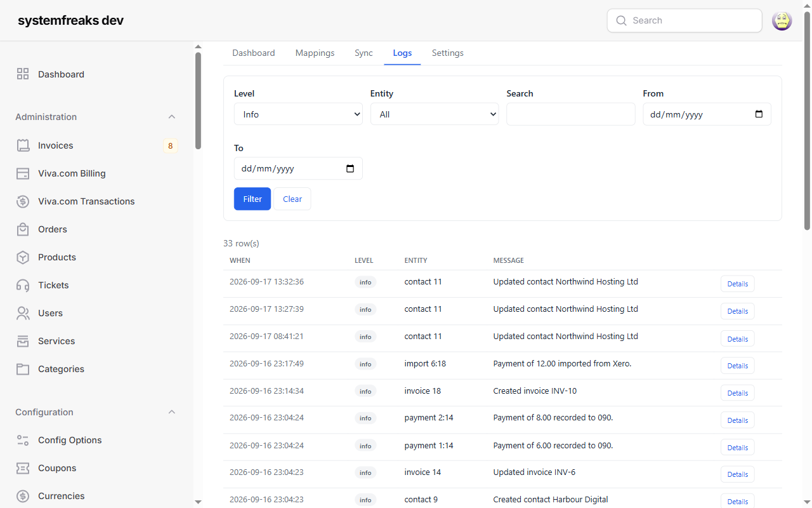The width and height of the screenshot is (812, 508).
Task: Click the Tickets headset icon
Action: click(23, 285)
